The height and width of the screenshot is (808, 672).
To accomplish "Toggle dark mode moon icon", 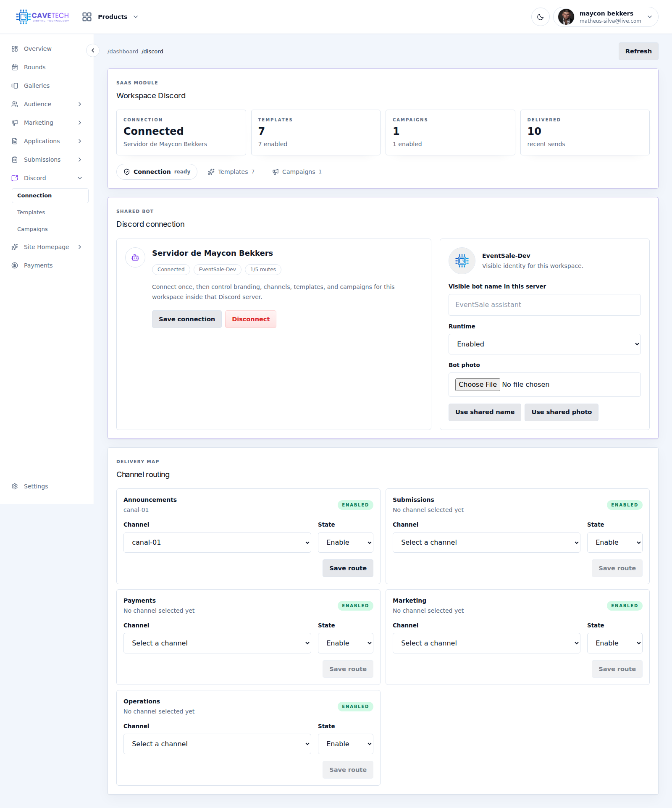I will (x=541, y=17).
